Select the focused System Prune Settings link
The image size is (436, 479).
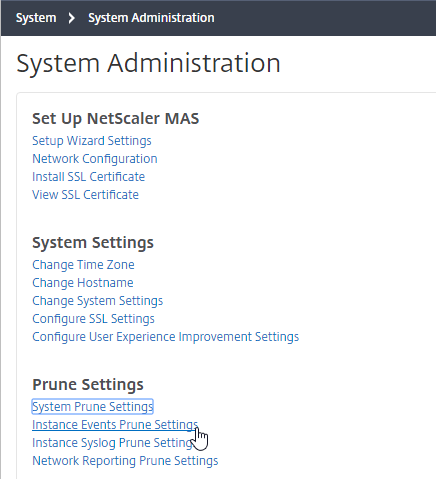[x=92, y=407]
